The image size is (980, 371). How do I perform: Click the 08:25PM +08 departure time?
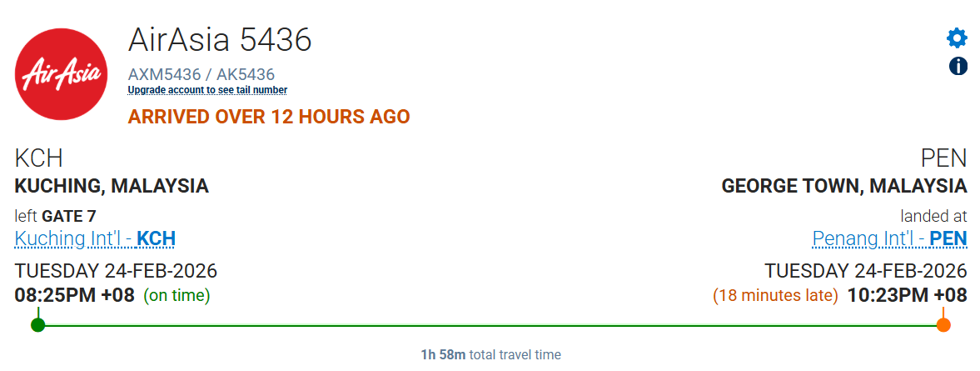pos(75,295)
